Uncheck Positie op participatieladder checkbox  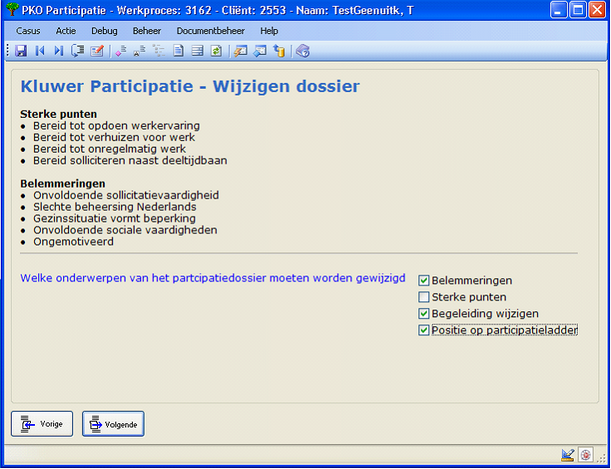(424, 330)
